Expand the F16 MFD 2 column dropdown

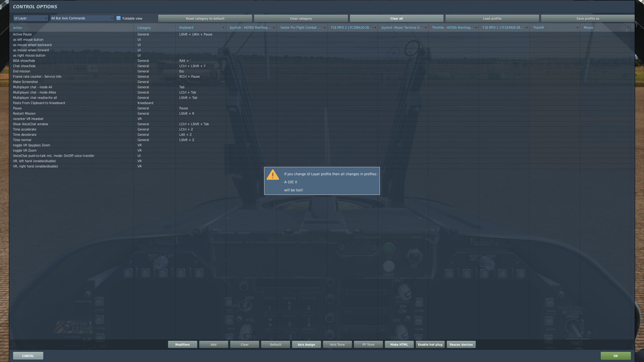click(375, 28)
